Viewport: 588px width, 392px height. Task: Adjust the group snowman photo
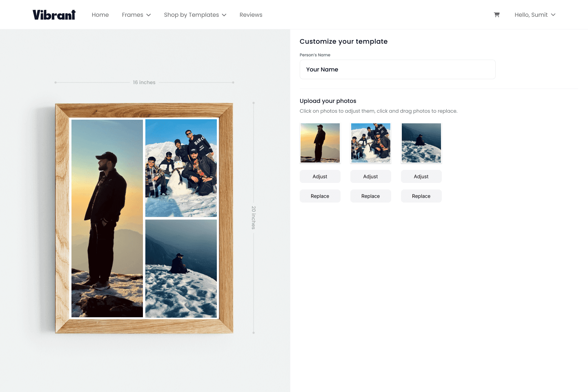(371, 176)
